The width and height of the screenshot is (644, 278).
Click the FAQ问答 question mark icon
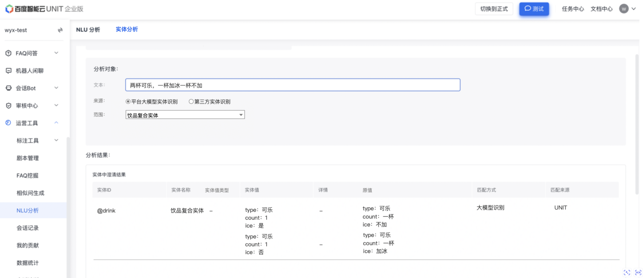point(9,53)
